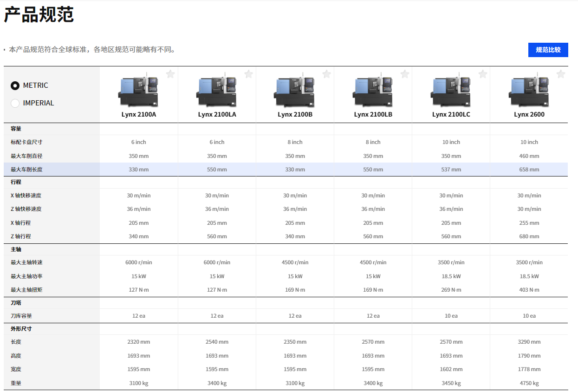Favorite the Lynx 2600 star icon
This screenshot has height=392, width=578.
tap(561, 74)
